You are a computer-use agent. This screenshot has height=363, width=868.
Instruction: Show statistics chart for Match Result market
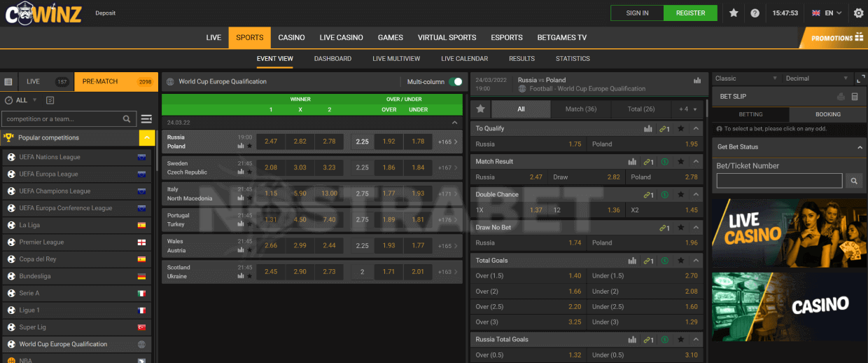click(632, 162)
